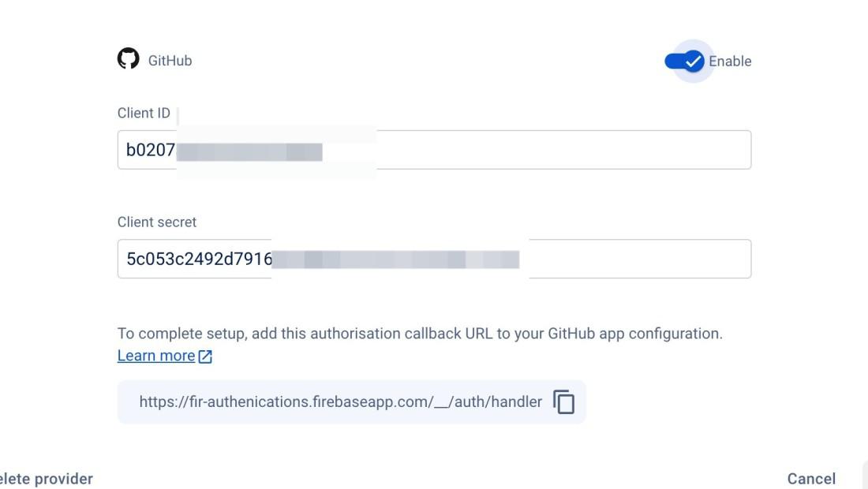
Task: Click the visible b0207 text in Client ID
Action: click(x=151, y=150)
